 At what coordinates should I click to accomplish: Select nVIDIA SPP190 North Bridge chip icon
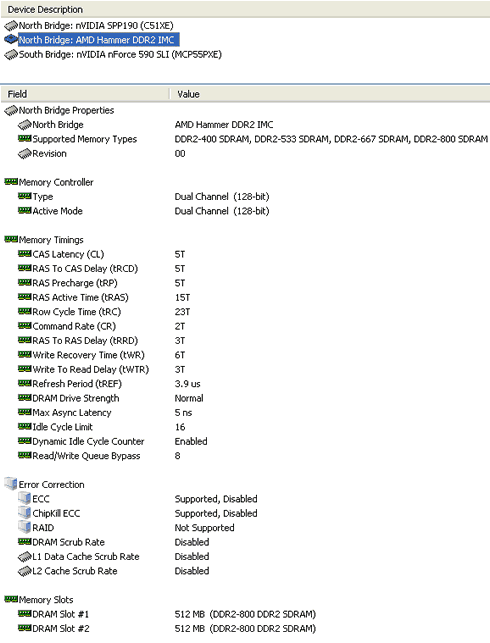pos(11,26)
